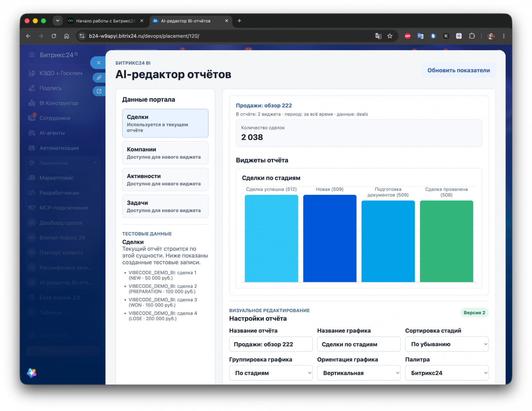Click the Сделка успешна chart bar

click(x=271, y=238)
